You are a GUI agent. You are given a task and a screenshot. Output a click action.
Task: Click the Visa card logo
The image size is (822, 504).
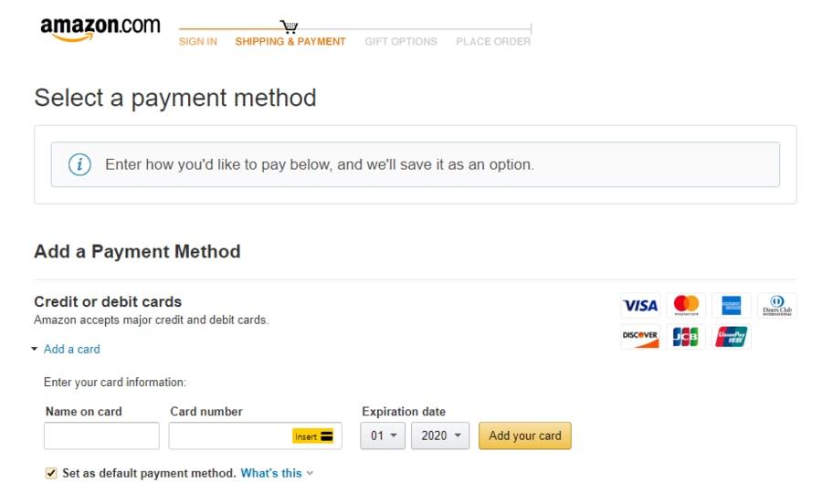click(x=640, y=306)
